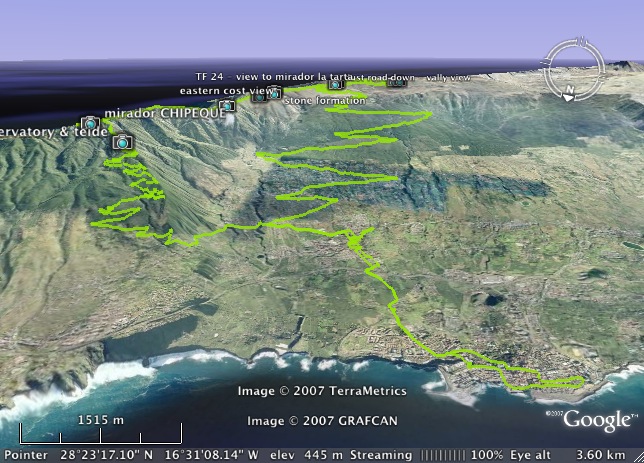Screen dimensions: 644x463
Task: Open the camera placemark beneath mirador CHIPEQUE text
Action: point(122,143)
